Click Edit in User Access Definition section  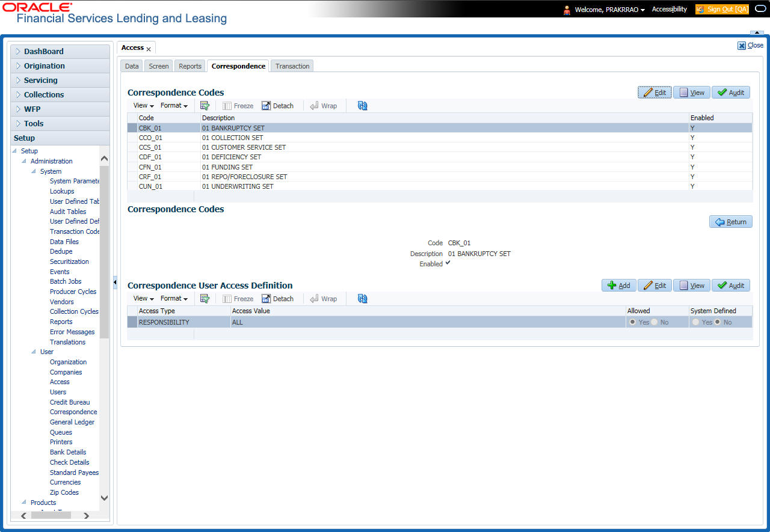click(654, 286)
